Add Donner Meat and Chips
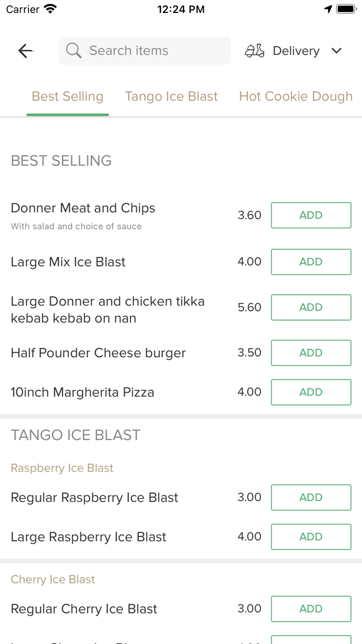 pos(311,215)
